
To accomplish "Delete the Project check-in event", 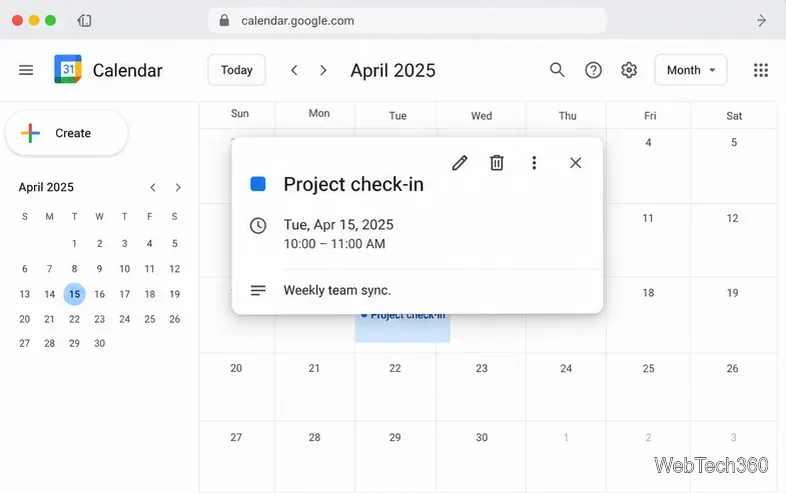I will coord(497,163).
